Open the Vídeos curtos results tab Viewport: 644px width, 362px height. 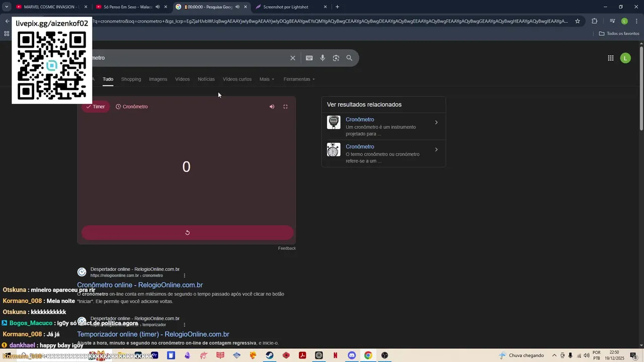coord(237,79)
